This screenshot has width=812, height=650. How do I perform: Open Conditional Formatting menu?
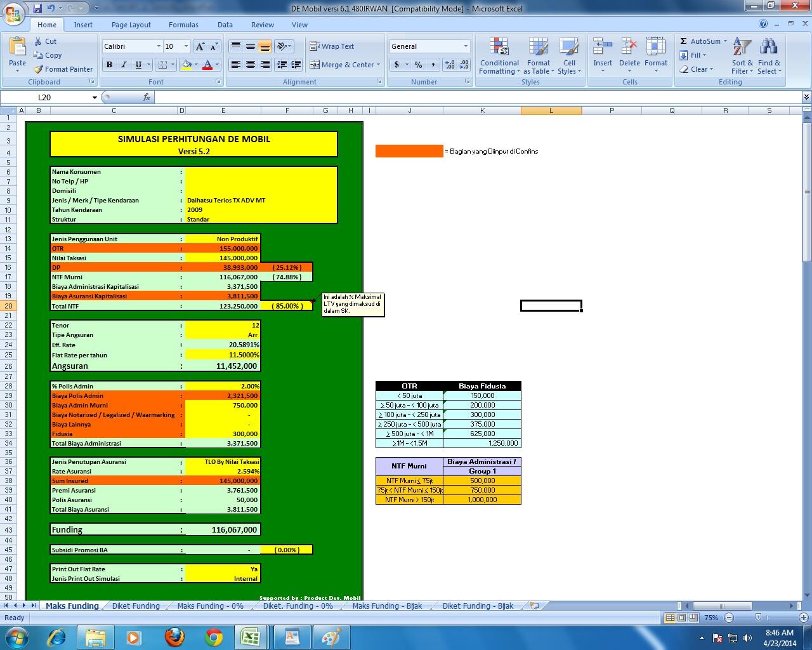(499, 56)
